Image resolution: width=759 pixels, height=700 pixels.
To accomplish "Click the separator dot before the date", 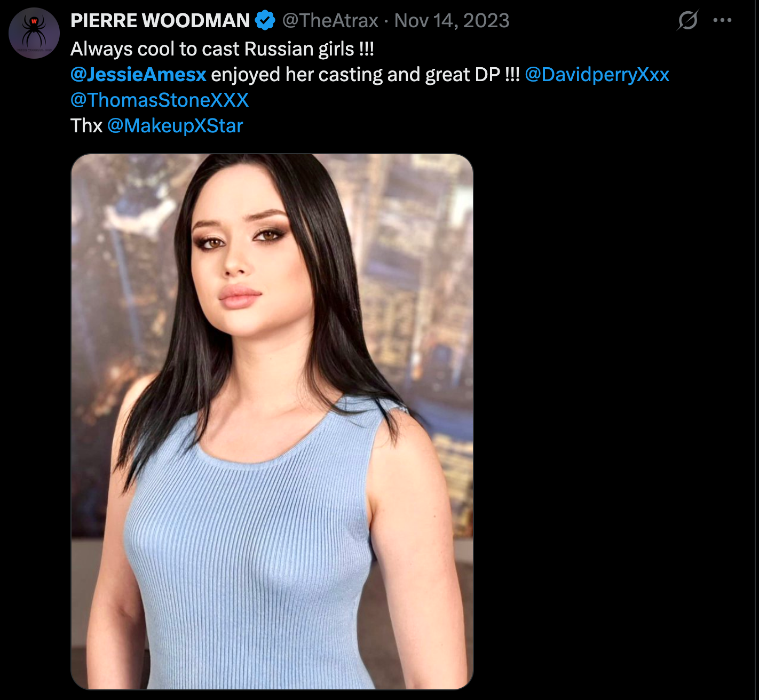I will (386, 21).
